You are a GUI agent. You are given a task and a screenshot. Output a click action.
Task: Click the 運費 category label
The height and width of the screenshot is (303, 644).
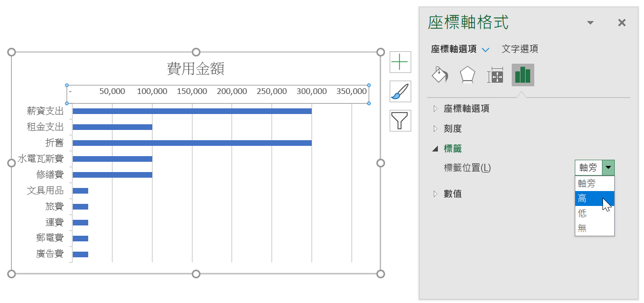(54, 222)
